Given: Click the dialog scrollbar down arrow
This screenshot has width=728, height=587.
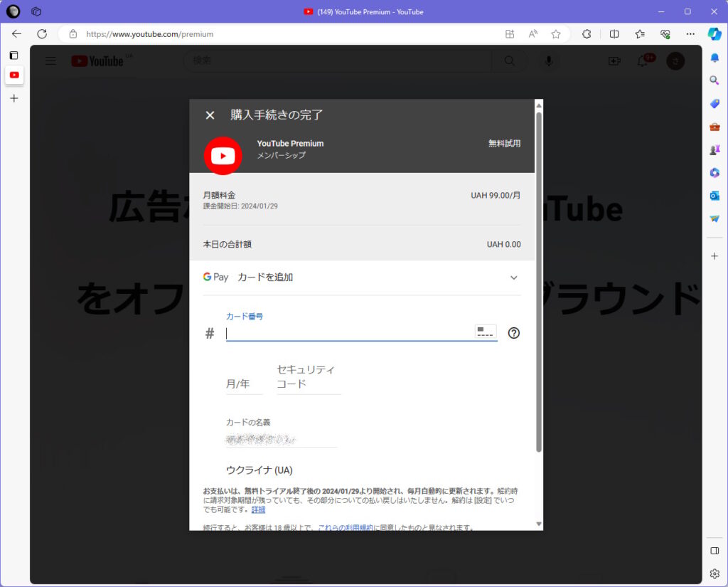Looking at the screenshot, I should (x=539, y=524).
